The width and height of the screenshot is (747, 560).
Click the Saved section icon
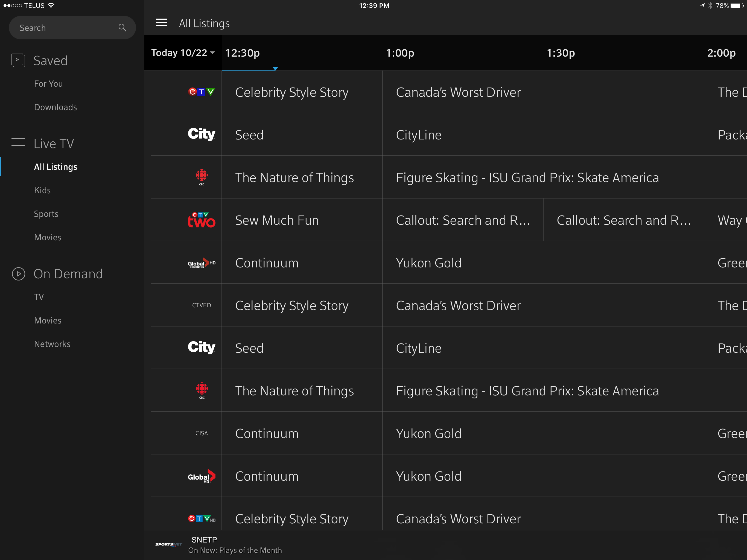[x=18, y=60]
